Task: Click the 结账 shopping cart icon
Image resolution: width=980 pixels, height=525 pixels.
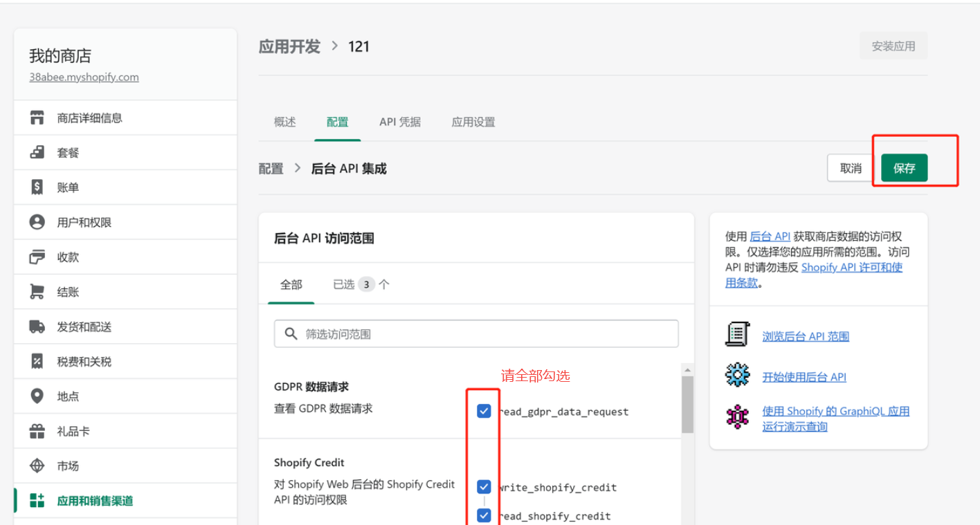Action: coord(37,292)
